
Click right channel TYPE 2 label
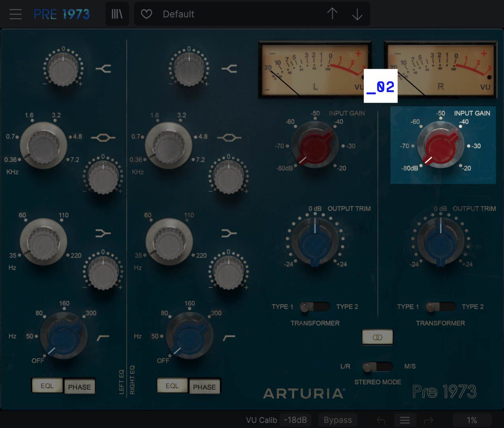(473, 307)
